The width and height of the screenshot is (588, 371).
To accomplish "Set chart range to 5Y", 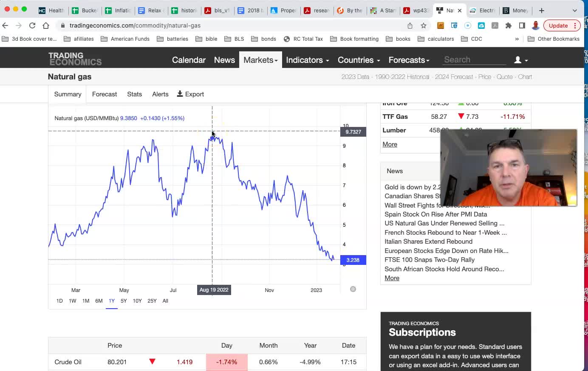I will tap(124, 301).
